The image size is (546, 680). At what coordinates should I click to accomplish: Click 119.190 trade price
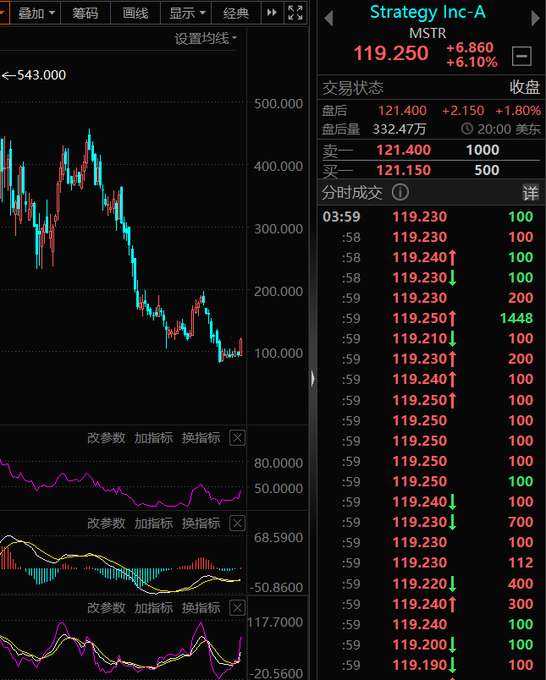(x=419, y=664)
